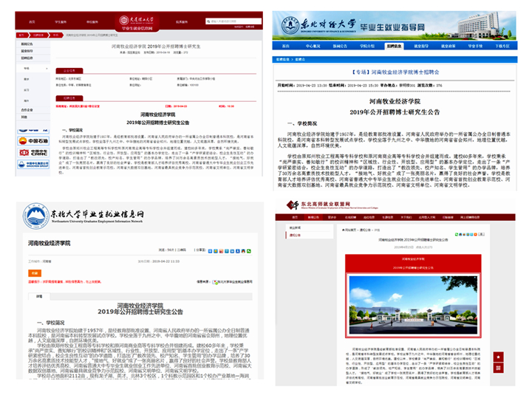Open 首页 in Dalian site red navigation
The width and height of the screenshot is (532, 398).
[x=32, y=21]
